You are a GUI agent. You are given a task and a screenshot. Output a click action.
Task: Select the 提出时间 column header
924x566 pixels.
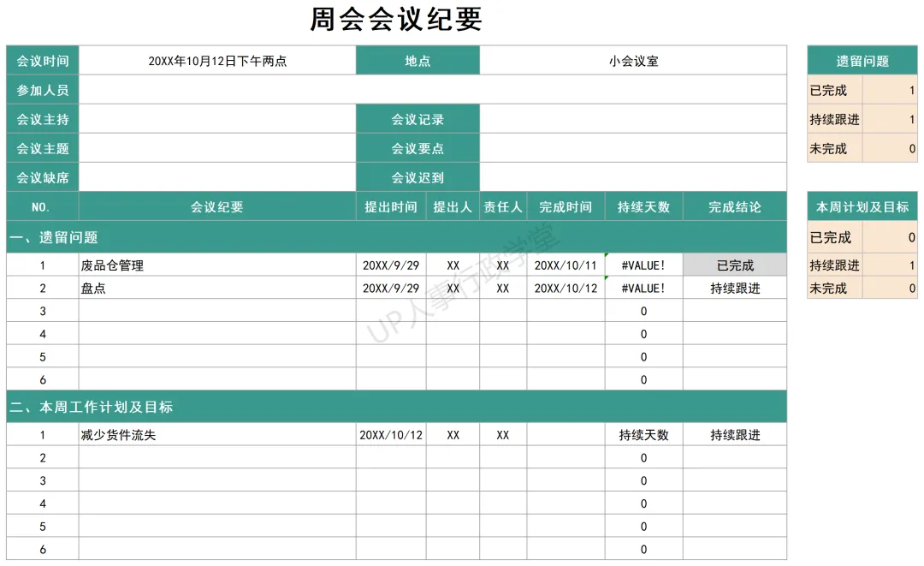point(391,206)
